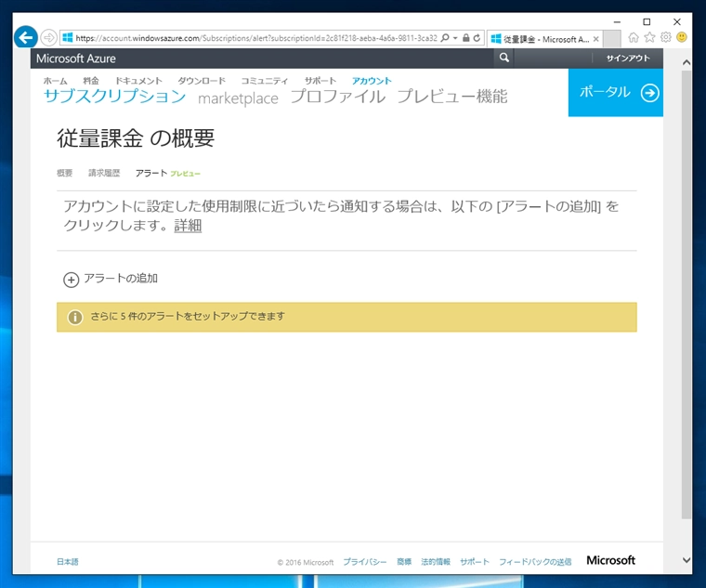Select the サブスクリプション section
This screenshot has height=588, width=706.
[115, 97]
